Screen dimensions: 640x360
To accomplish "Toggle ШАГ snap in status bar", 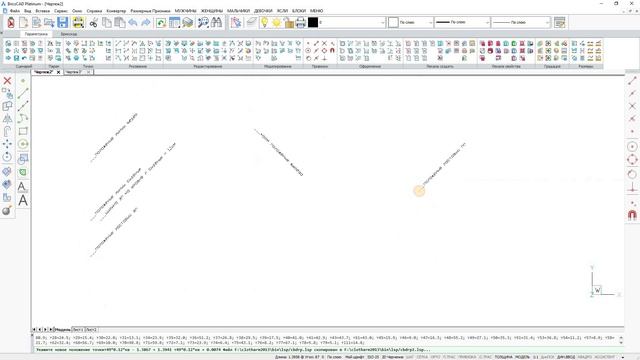I will pos(409,357).
